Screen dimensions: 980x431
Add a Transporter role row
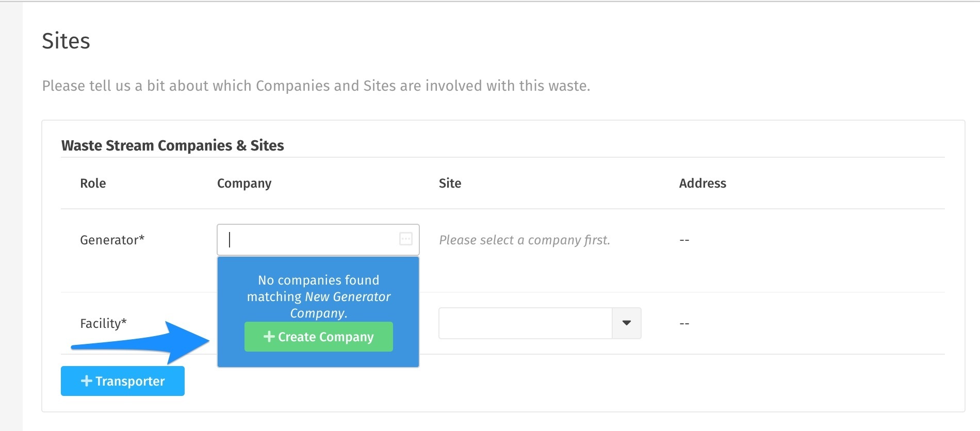(x=123, y=381)
